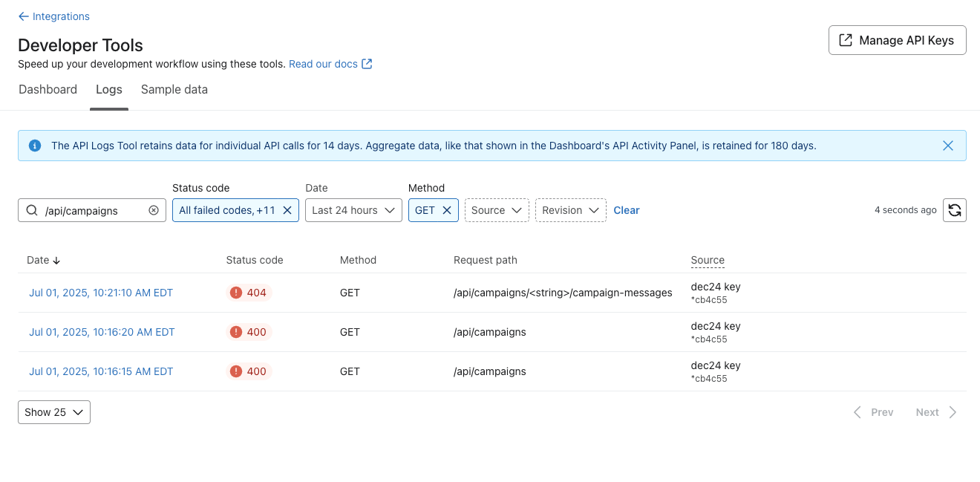The image size is (980, 482).
Task: Expand the Revision filter dropdown
Action: point(571,210)
